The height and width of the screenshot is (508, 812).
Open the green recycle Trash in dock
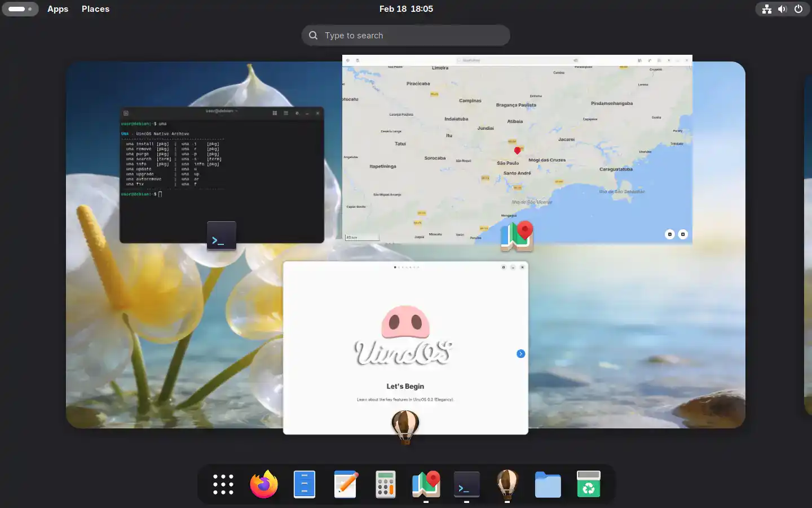pyautogui.click(x=589, y=484)
